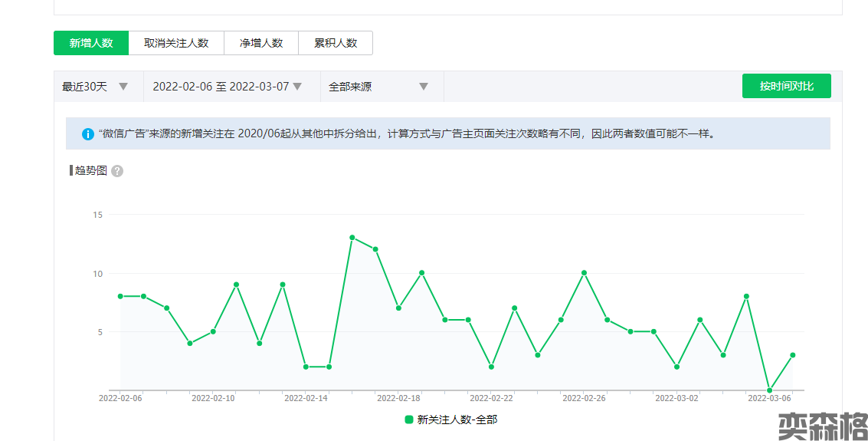This screenshot has width=868, height=441.
Task: Click the help question mark beside 趋势图
Action: coord(117,171)
